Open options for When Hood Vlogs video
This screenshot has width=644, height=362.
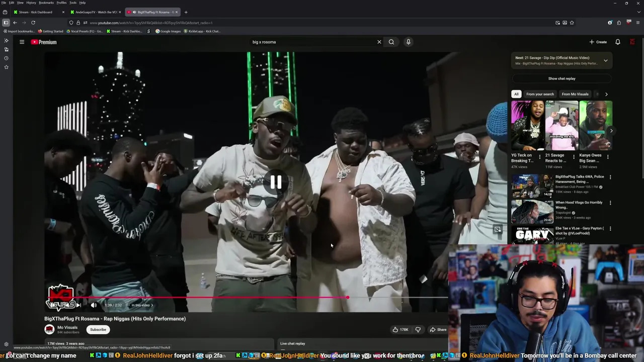pyautogui.click(x=610, y=203)
